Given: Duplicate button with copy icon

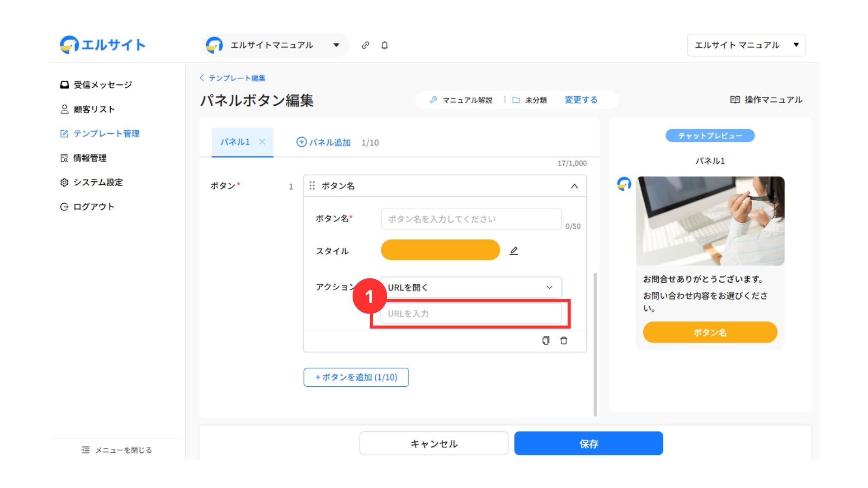Looking at the screenshot, I should pos(546,341).
